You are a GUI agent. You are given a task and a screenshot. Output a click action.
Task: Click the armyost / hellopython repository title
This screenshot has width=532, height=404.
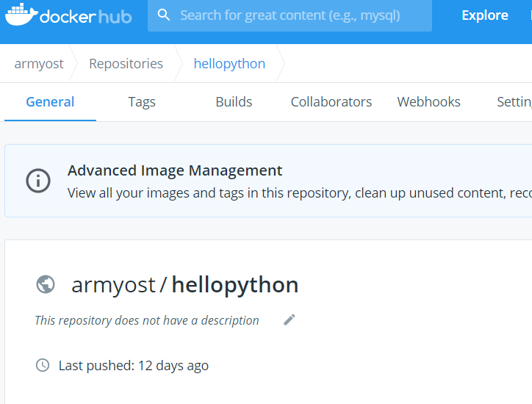[x=185, y=285]
